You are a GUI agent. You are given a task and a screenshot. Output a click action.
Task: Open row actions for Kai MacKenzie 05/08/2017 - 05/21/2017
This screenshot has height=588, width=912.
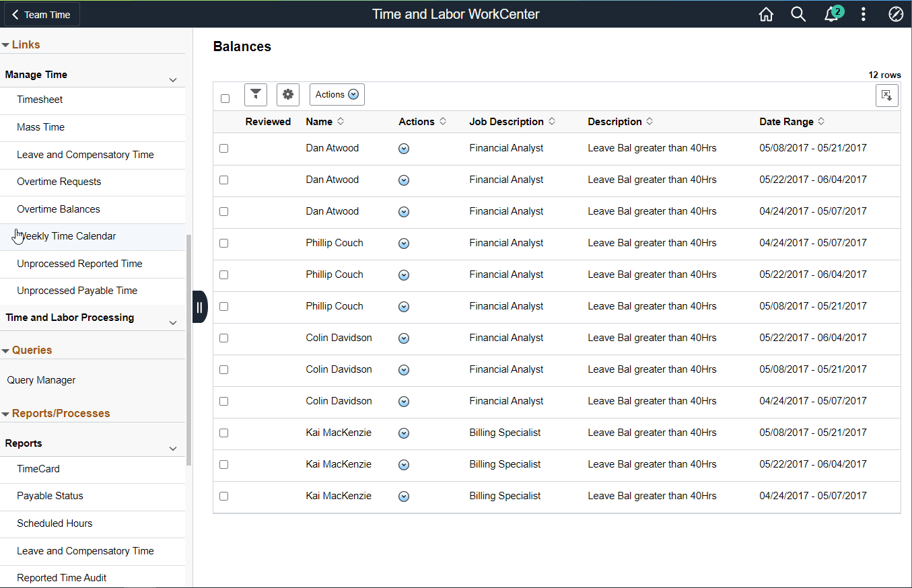(x=404, y=433)
